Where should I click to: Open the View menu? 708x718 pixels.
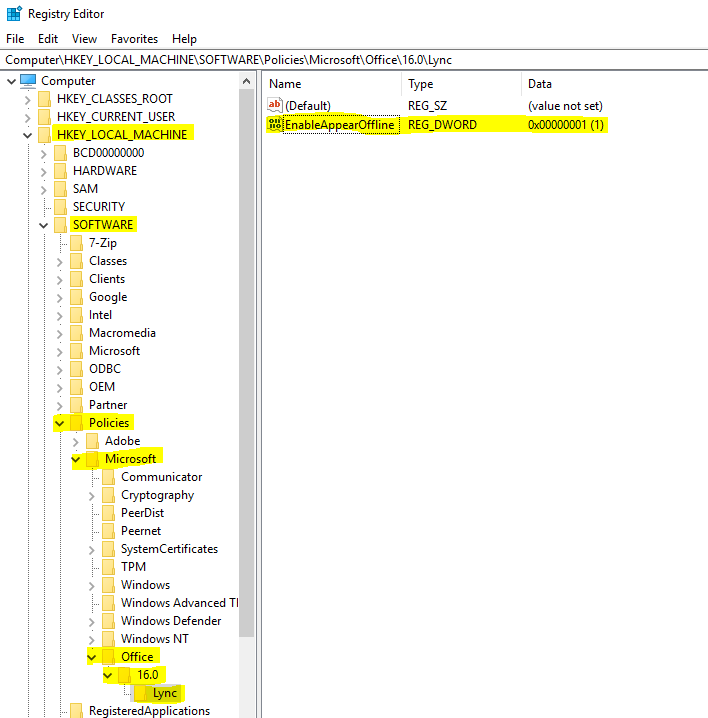point(84,39)
